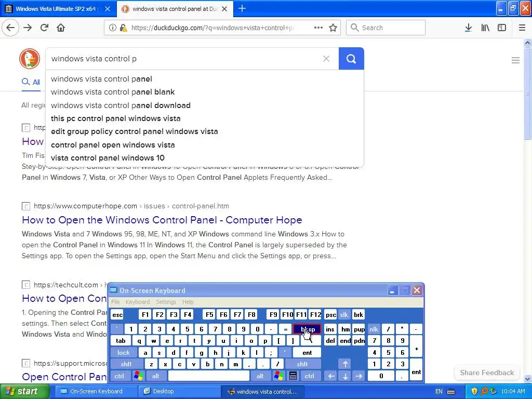Toggle the right ctrl key
Screen dimensions: 532x399
coord(310,376)
